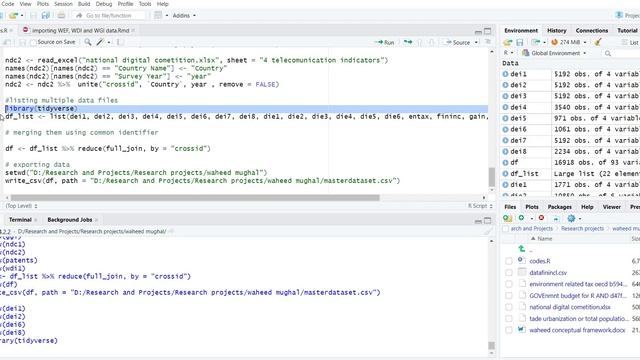Open the Tools menu

[145, 4]
